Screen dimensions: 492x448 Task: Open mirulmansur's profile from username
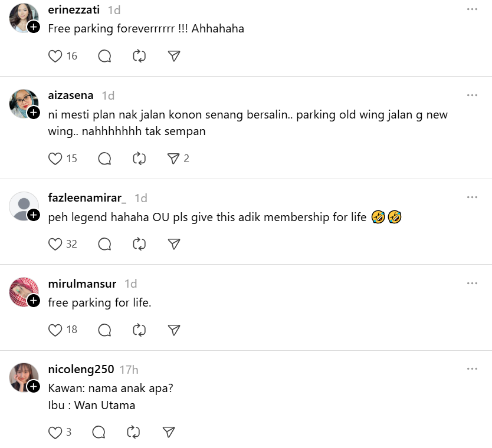point(82,284)
